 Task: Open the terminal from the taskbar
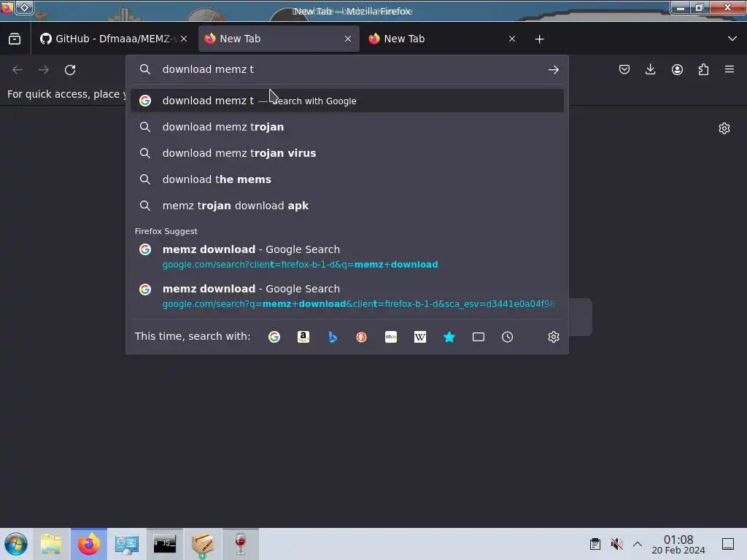coord(164,544)
